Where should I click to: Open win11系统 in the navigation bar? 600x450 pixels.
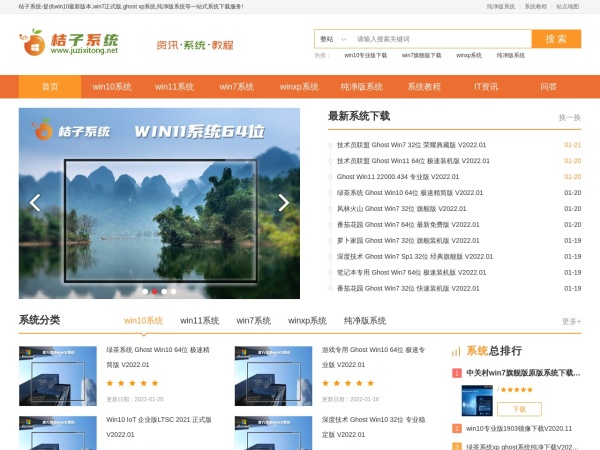click(x=174, y=87)
